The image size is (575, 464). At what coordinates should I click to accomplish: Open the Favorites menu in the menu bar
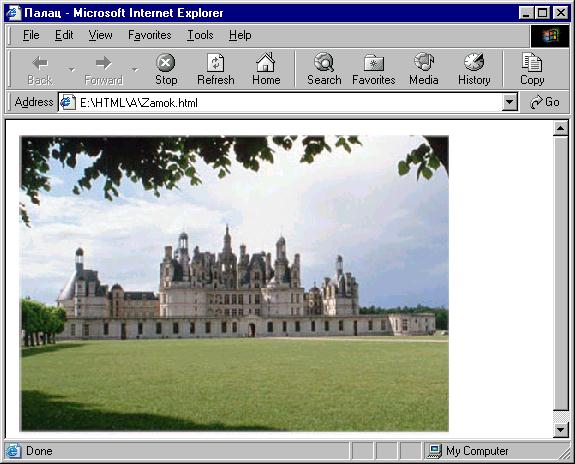tap(150, 35)
